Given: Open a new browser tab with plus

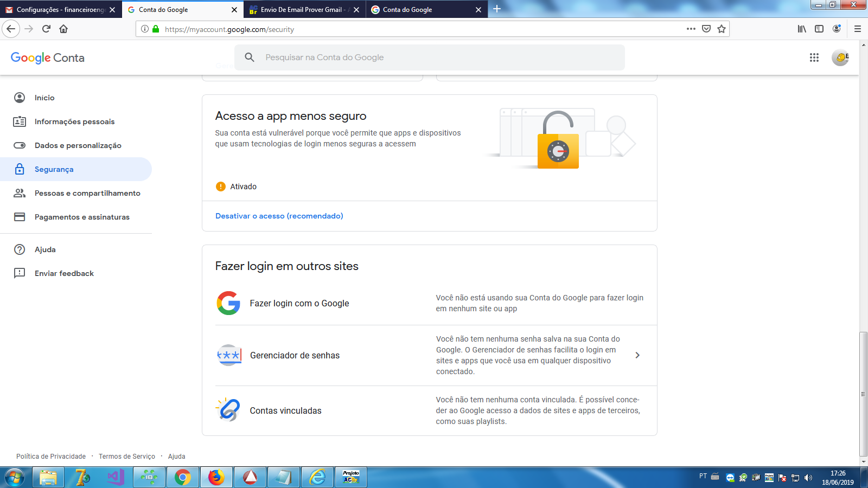Looking at the screenshot, I should (497, 9).
